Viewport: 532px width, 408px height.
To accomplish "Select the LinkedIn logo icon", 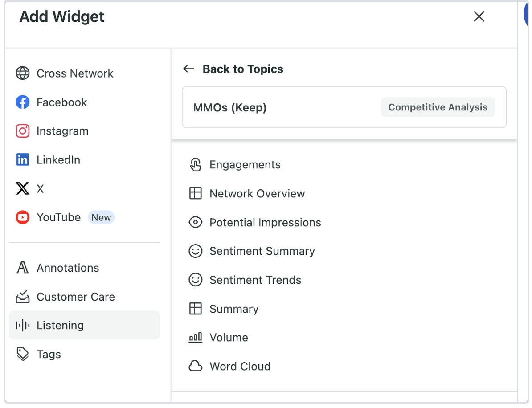I will click(23, 160).
